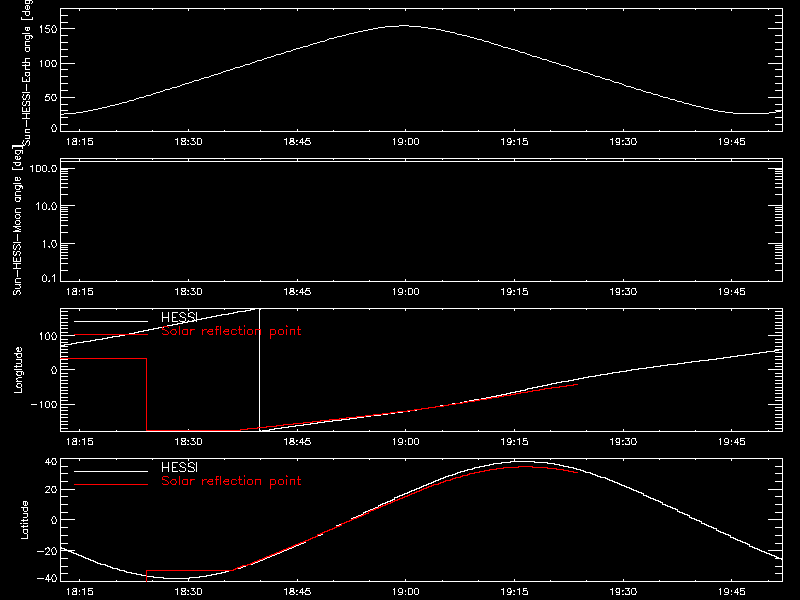Click 100.0 tick on Moon angle axis
This screenshot has height=600, width=800.
click(43, 169)
